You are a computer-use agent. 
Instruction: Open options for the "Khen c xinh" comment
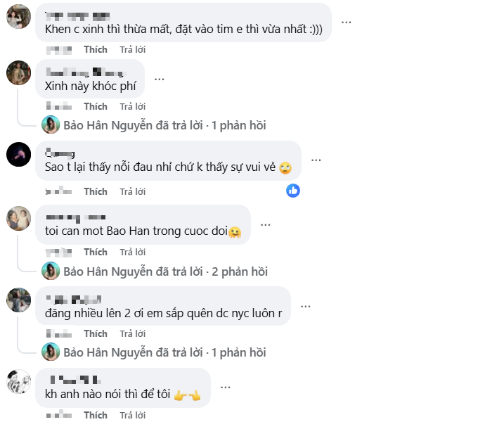pyautogui.click(x=347, y=22)
